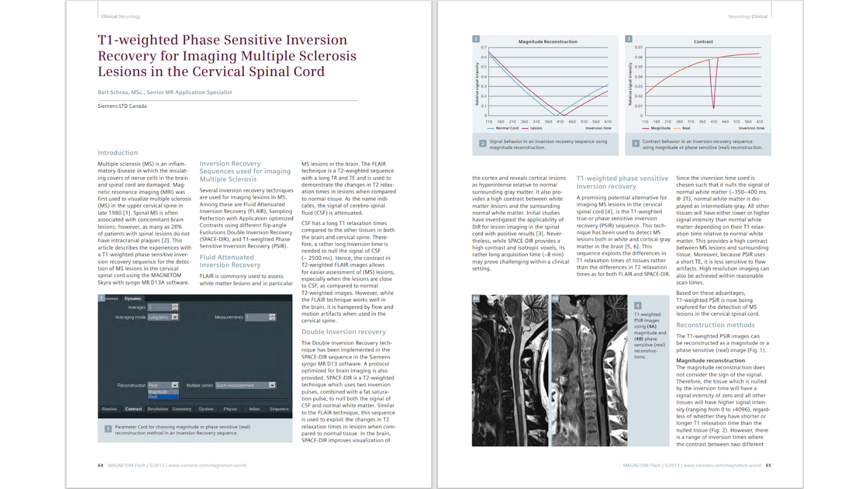Click 'Magnitude reconstruction' bold subheading
Image resolution: width=868 pixels, height=489 pixels.
tap(710, 361)
